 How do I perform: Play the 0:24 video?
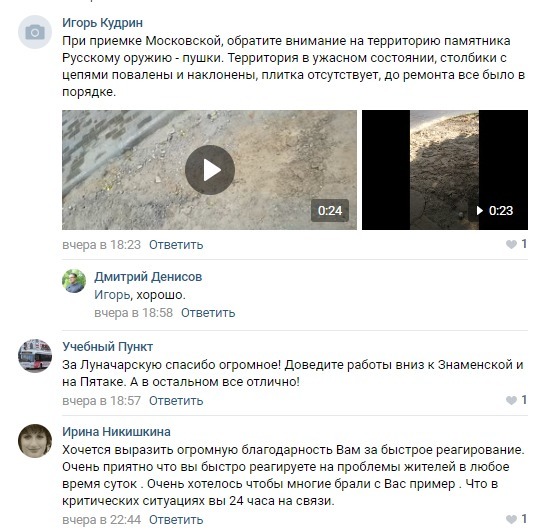[x=209, y=170]
